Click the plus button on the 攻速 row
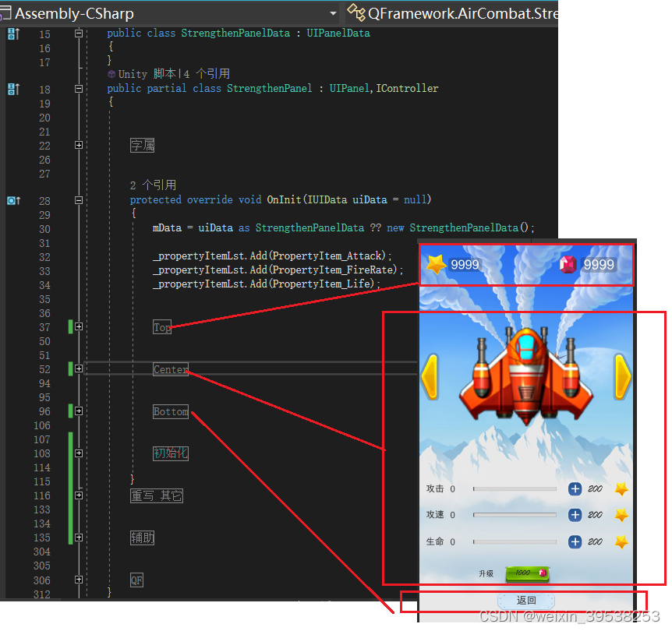This screenshot has width=672, height=631. click(x=575, y=515)
